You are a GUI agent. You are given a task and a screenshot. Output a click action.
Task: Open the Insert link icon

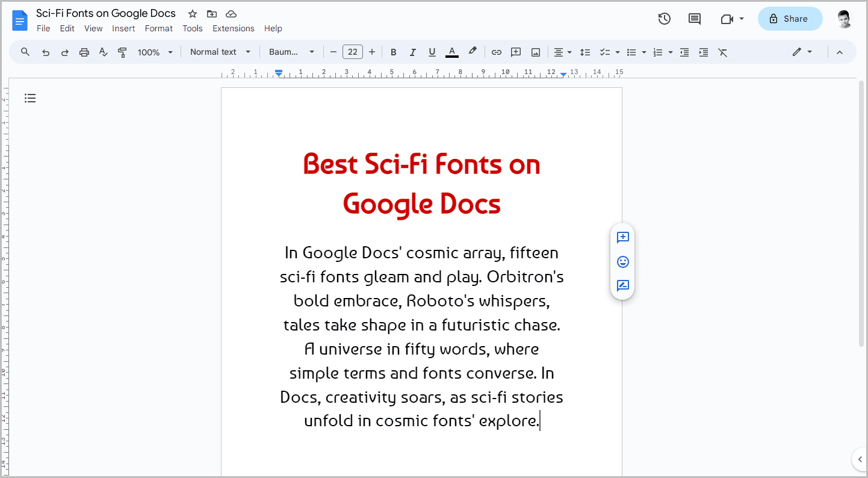(x=496, y=52)
